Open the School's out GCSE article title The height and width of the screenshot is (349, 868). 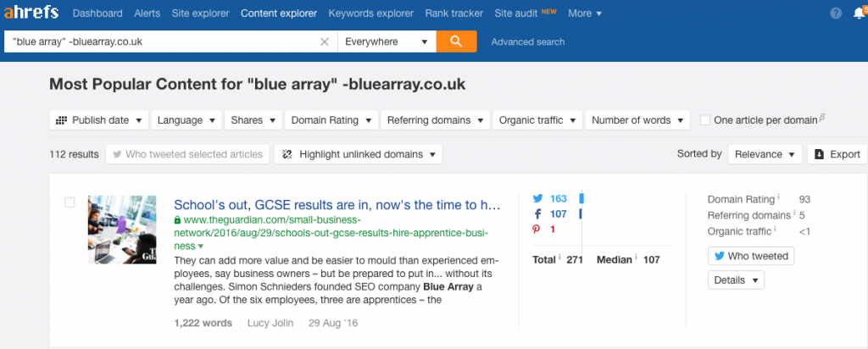pyautogui.click(x=337, y=205)
